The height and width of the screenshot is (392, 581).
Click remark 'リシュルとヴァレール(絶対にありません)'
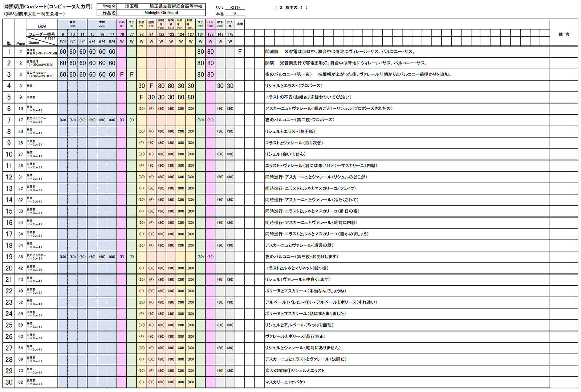point(303,348)
